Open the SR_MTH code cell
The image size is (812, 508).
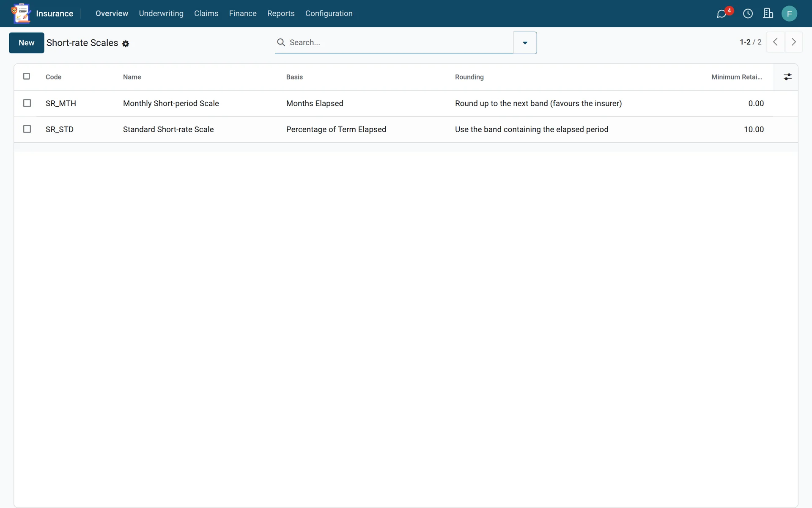point(61,103)
